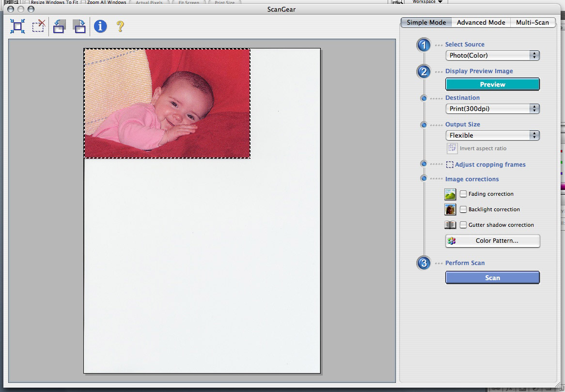The image size is (565, 392).
Task: Open the Select Source Photo(Color) dropdown
Action: [492, 56]
